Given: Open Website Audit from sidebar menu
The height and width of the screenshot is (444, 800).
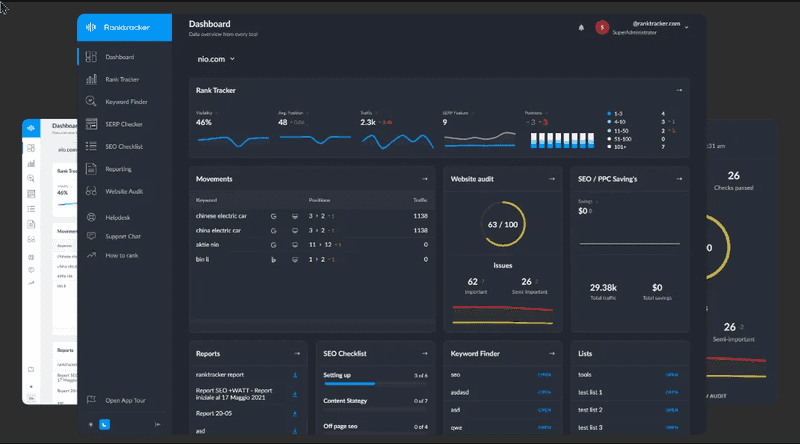Looking at the screenshot, I should click(124, 191).
